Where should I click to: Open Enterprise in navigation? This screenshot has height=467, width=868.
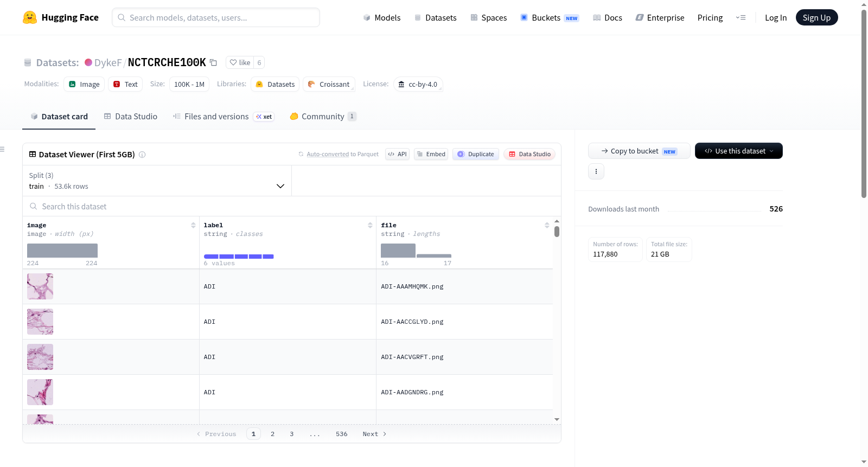(x=660, y=17)
